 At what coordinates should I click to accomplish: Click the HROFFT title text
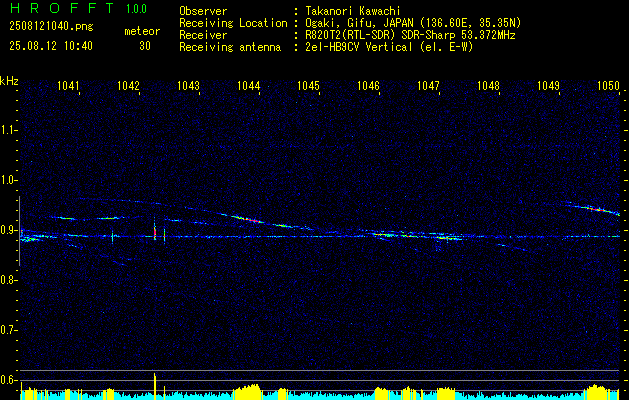click(62, 8)
